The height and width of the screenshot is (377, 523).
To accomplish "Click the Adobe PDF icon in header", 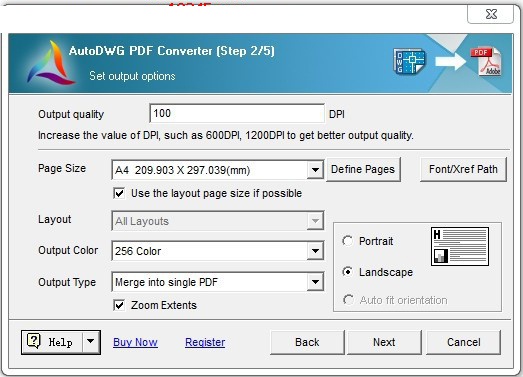I will [x=486, y=61].
